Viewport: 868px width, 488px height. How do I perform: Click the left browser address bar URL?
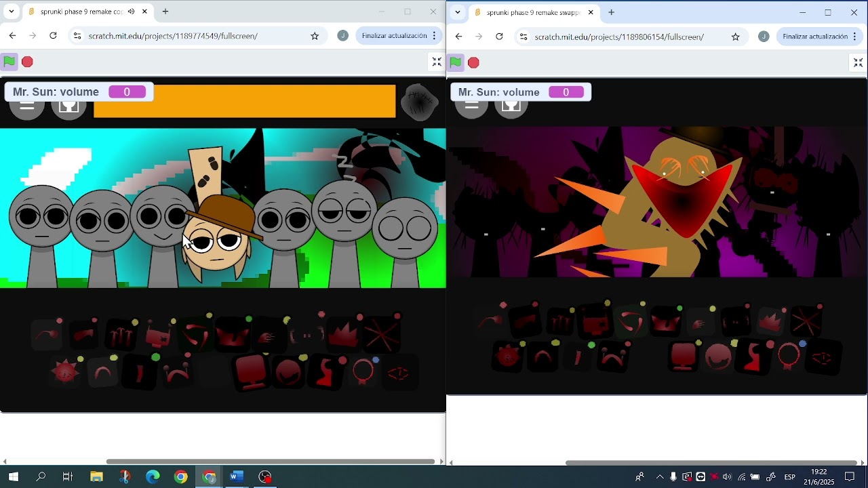[x=173, y=36]
